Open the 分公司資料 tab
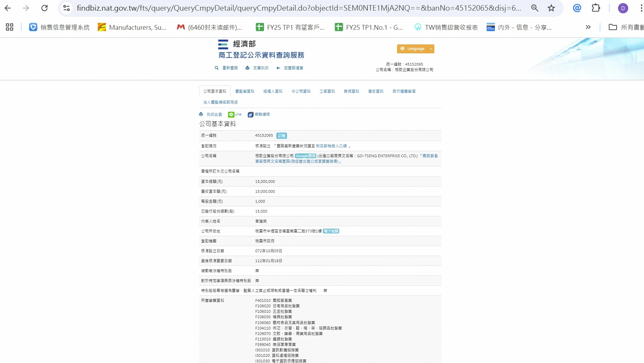This screenshot has height=363, width=644. [301, 91]
